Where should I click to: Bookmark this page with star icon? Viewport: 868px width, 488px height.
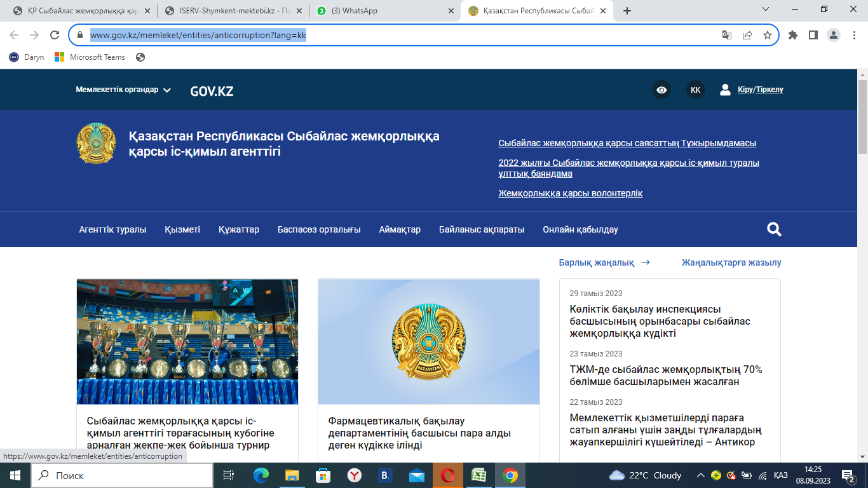(x=768, y=36)
